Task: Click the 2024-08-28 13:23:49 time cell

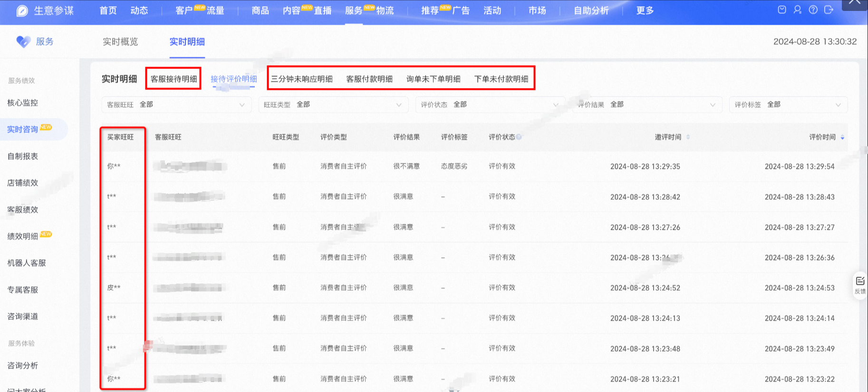Action: pos(800,349)
